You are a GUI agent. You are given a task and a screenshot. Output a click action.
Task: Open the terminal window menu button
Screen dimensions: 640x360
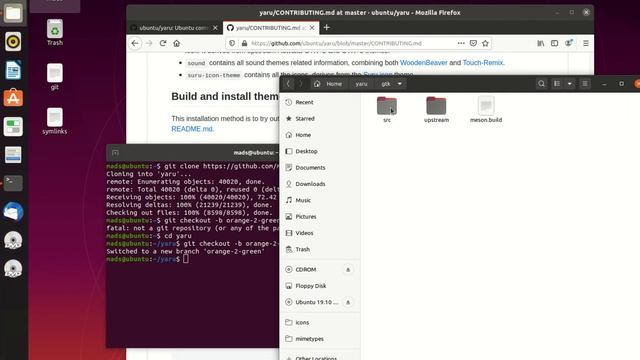pos(116,153)
